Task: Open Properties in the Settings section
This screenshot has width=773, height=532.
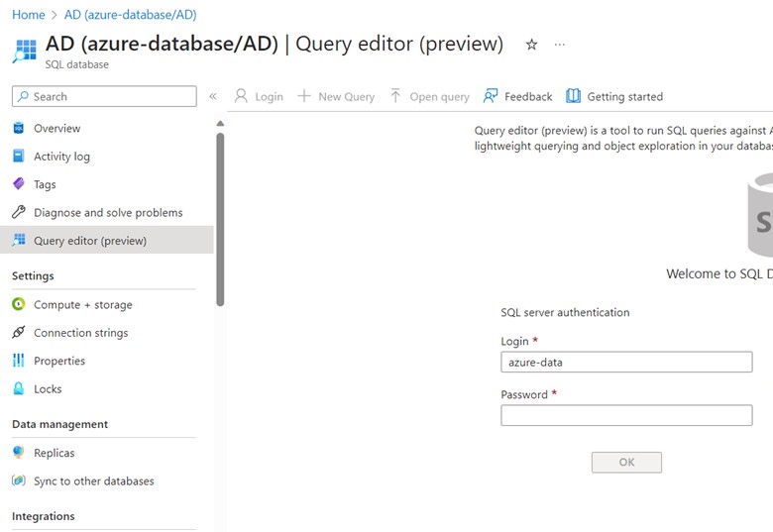Action: coord(59,362)
